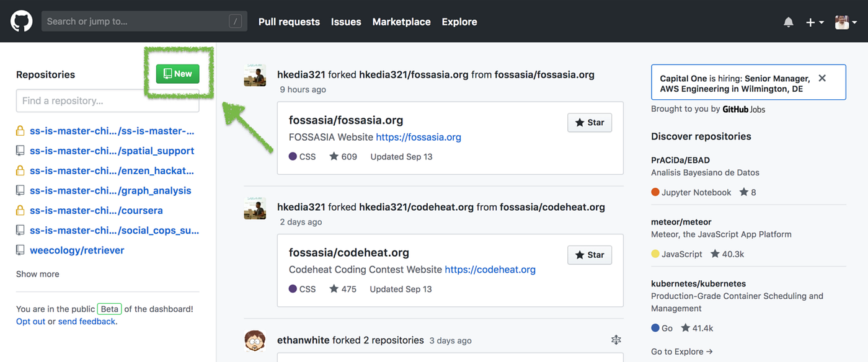Click hkedia321's avatar on fossasia.org fork
The height and width of the screenshot is (362, 868).
(255, 75)
